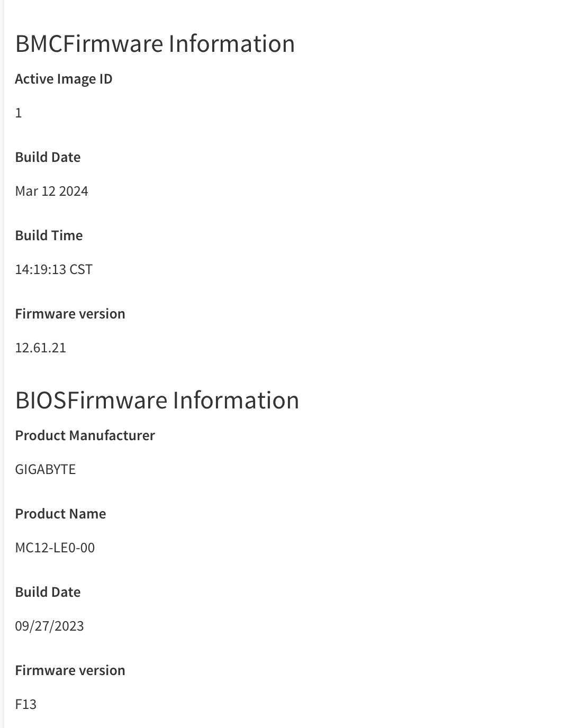Click the BIOS Build Date label
The image size is (578, 728).
(x=48, y=592)
